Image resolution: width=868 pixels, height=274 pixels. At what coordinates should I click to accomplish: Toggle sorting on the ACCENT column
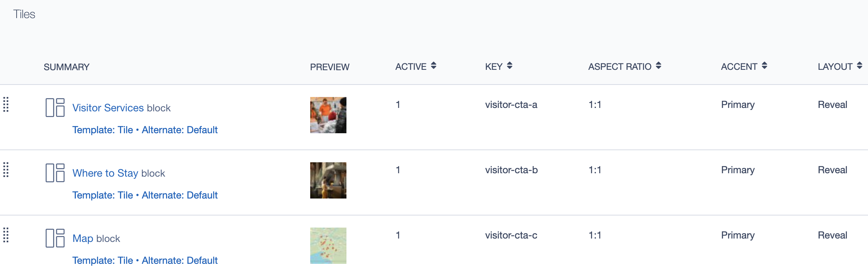765,66
